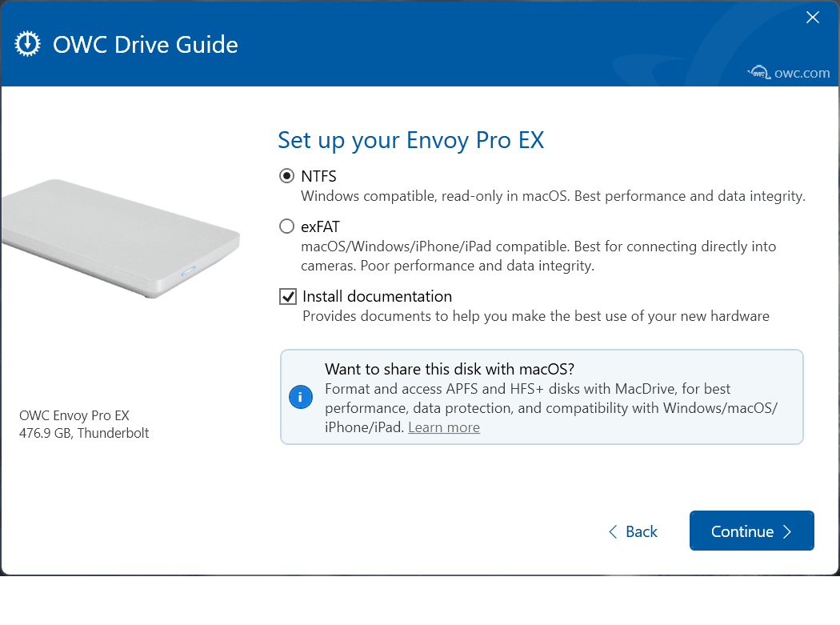Click the owc.com link in the header

click(x=801, y=73)
